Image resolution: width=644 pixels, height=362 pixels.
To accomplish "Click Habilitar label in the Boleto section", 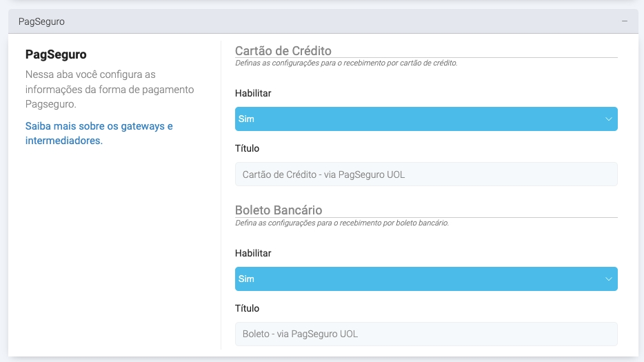I will (253, 253).
